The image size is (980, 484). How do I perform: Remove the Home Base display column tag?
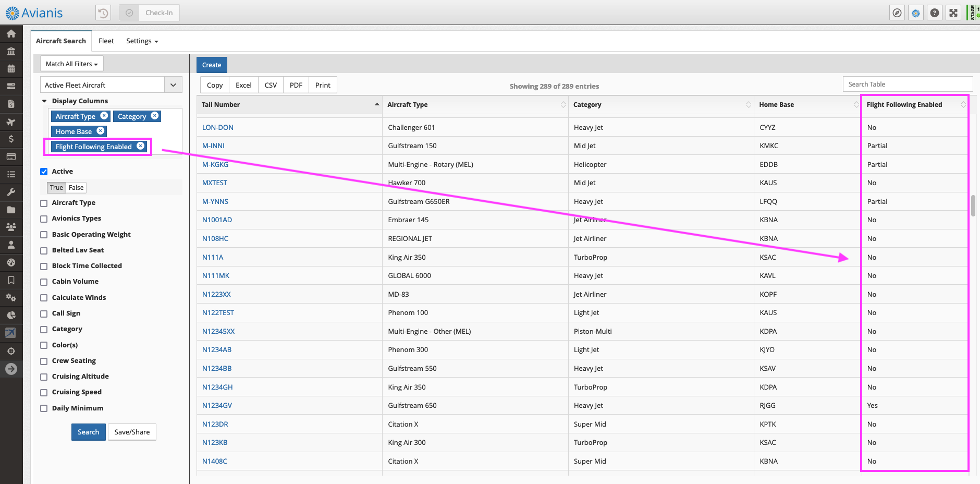tap(101, 131)
